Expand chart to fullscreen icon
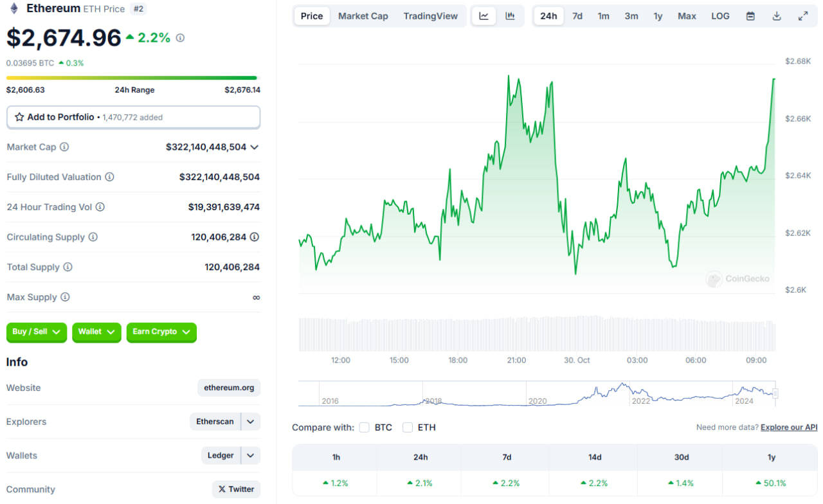823x504 pixels. (x=803, y=16)
